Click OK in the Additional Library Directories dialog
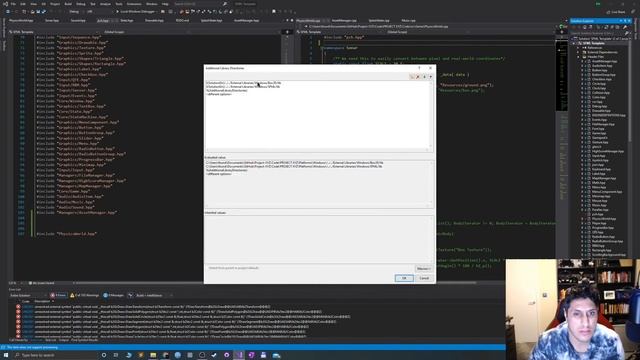 404,278
